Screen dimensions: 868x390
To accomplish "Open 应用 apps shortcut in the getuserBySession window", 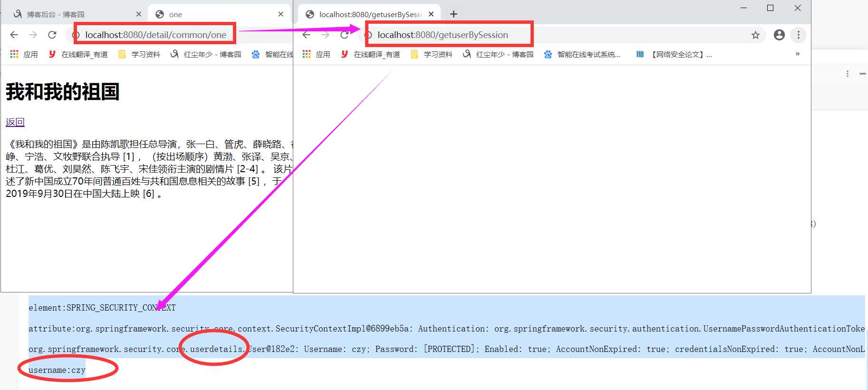I will pyautogui.click(x=316, y=54).
